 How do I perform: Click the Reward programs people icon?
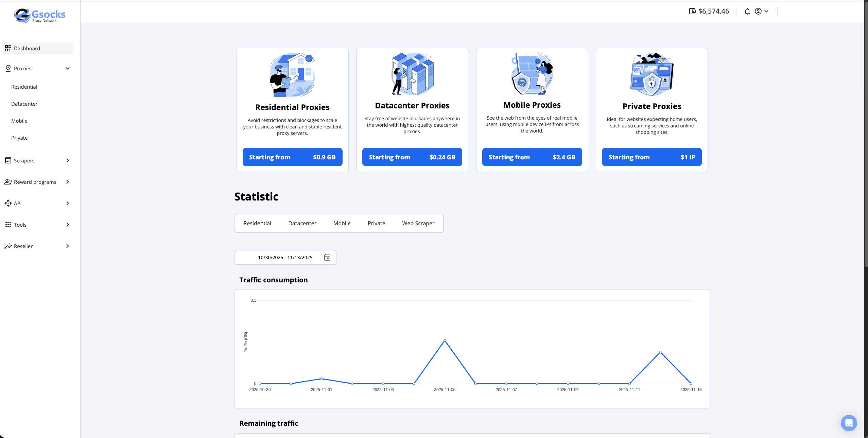click(8, 182)
